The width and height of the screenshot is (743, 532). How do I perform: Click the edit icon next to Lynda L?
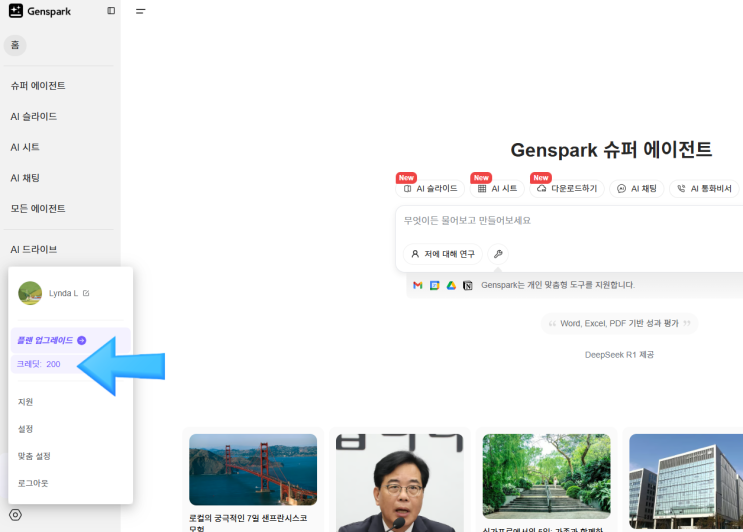(86, 293)
